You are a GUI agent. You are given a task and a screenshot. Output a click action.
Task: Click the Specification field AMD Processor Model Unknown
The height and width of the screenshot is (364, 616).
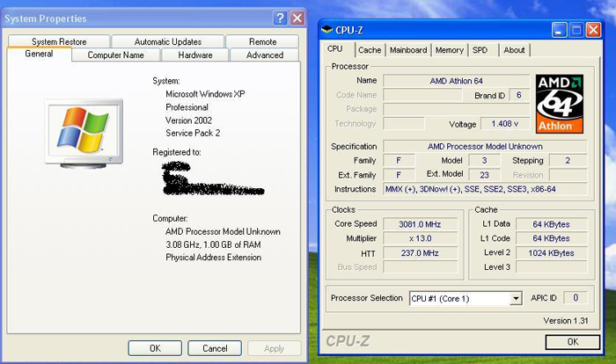coord(485,146)
